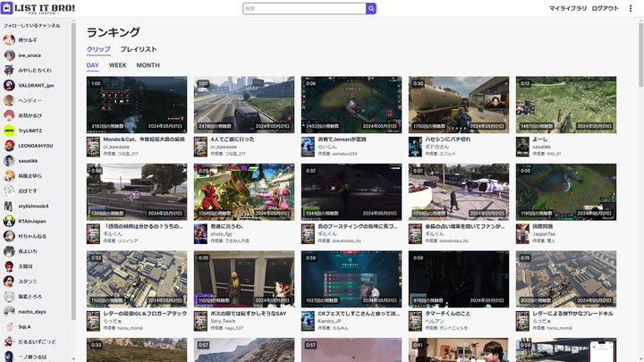Play the Jensen clip thumbnail by らいじん

pyautogui.click(x=352, y=105)
